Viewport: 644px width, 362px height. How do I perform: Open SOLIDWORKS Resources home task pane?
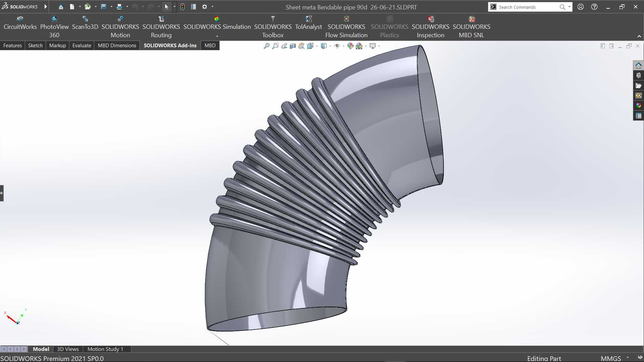coord(638,65)
